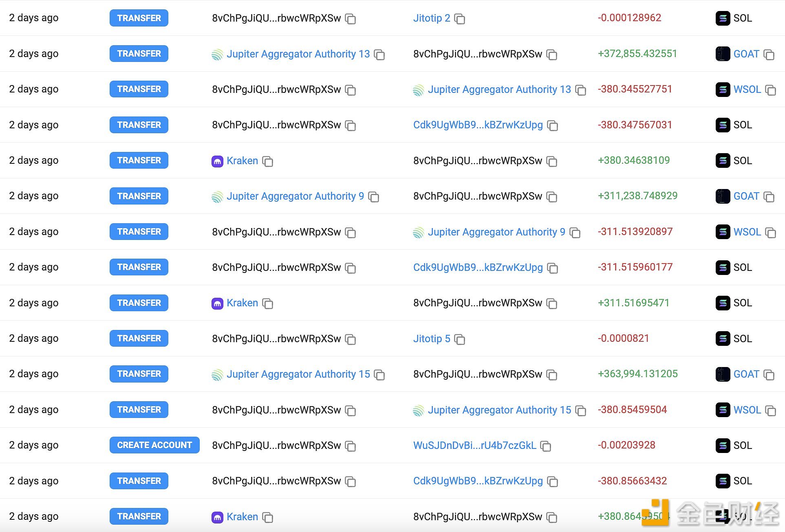
Task: Copy Jupiter Aggregator Authority 13 recipient address
Action: pyautogui.click(x=580, y=90)
